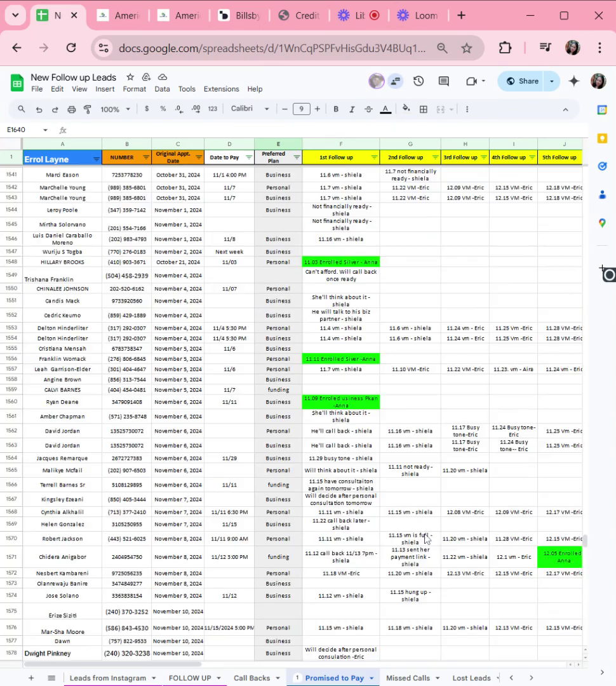
Task: Toggle filter on Preferred Plan column
Action: pyautogui.click(x=297, y=158)
